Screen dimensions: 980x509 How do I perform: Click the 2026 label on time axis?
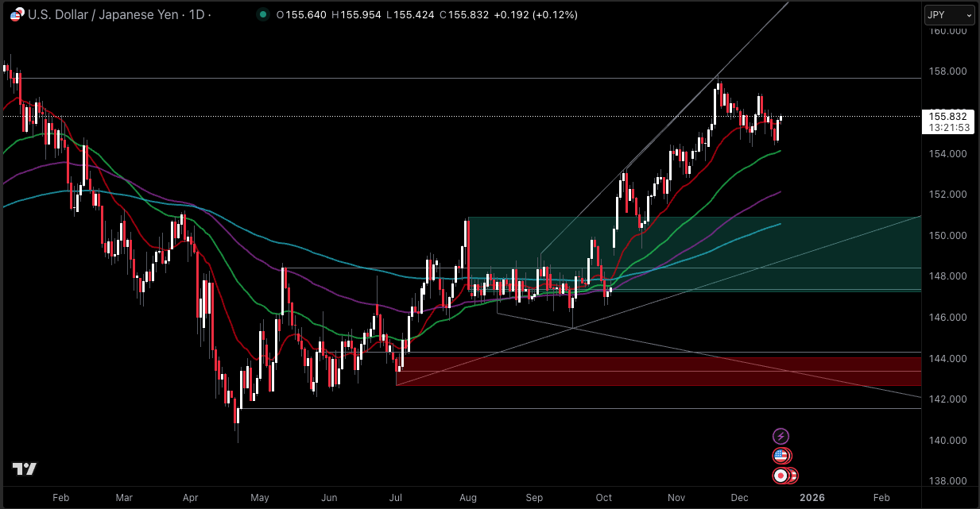click(x=812, y=498)
